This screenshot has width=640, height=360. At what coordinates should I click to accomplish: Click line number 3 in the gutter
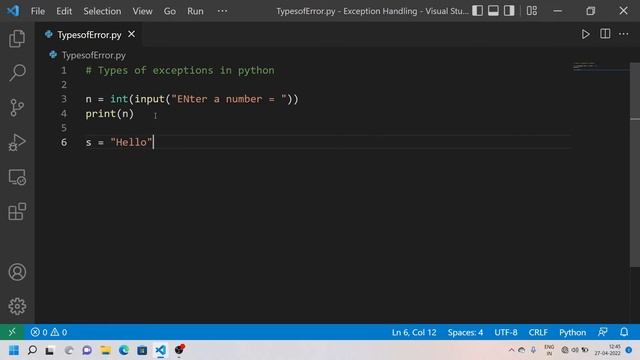64,99
